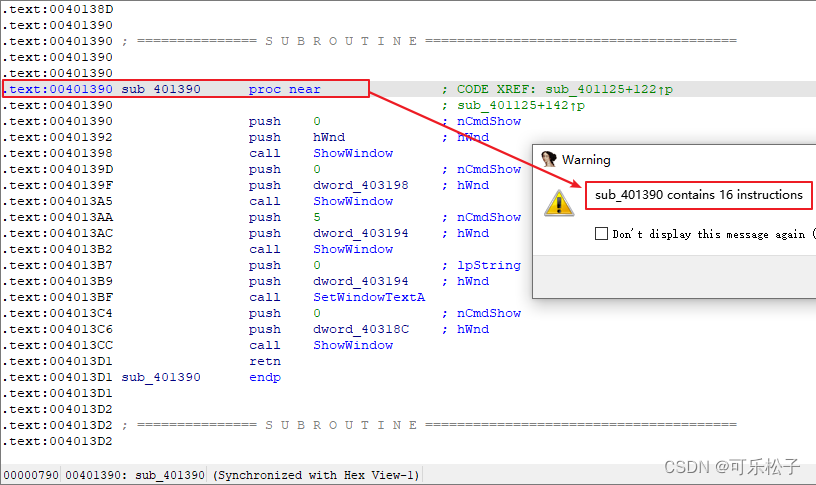The image size is (816, 485).
Task: Follow CODE XREF sub_401125+122
Action: point(609,89)
